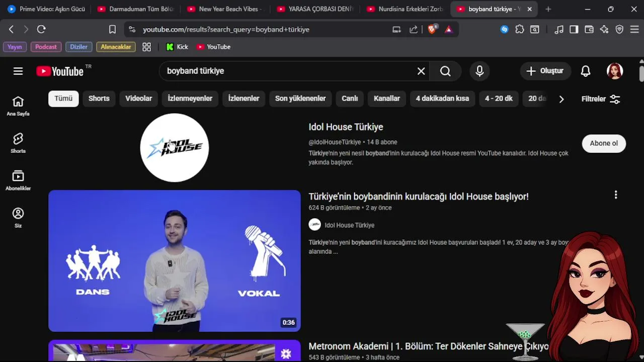
Task: Clear the search box with the X icon
Action: click(x=421, y=71)
